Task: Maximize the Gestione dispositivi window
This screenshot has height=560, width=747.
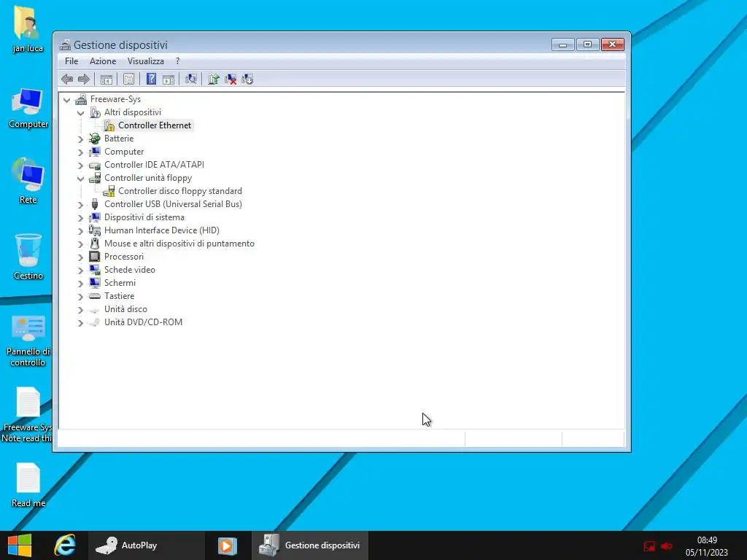Action: 587,44
